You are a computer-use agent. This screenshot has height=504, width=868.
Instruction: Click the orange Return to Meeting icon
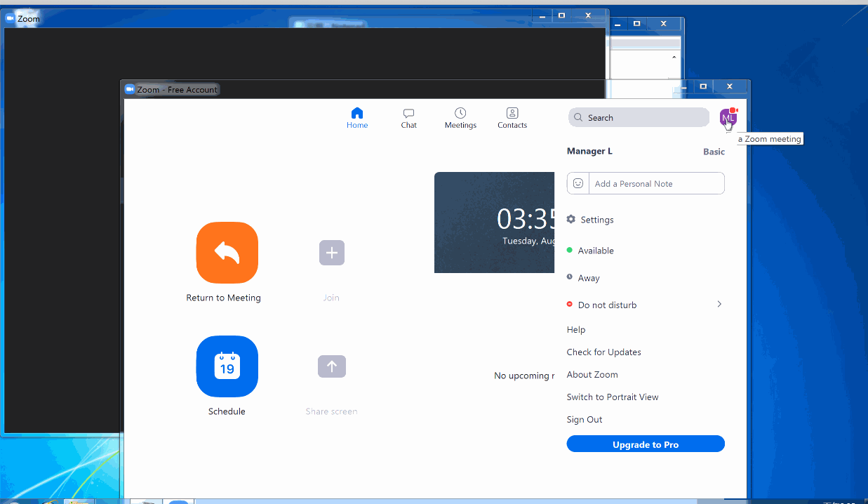tap(227, 253)
